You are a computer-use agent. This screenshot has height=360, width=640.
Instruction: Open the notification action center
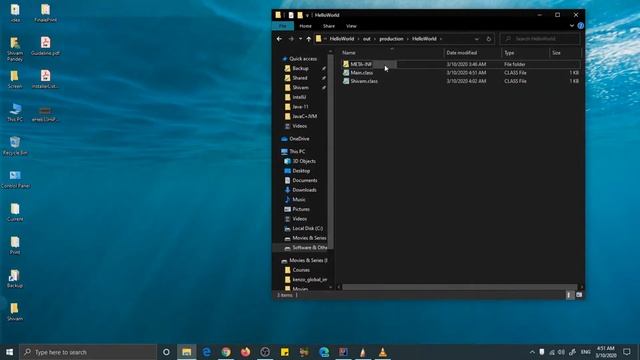click(x=627, y=352)
